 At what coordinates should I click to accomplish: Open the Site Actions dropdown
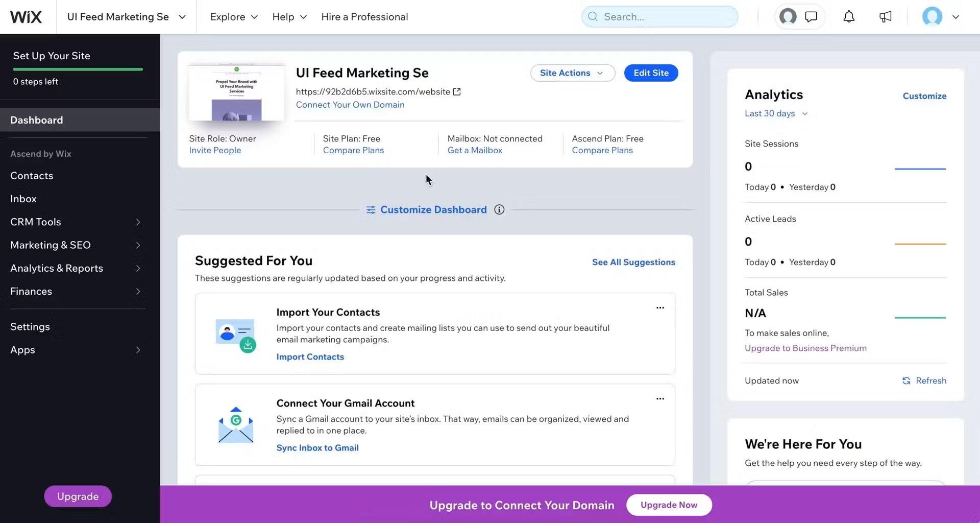[x=573, y=73]
